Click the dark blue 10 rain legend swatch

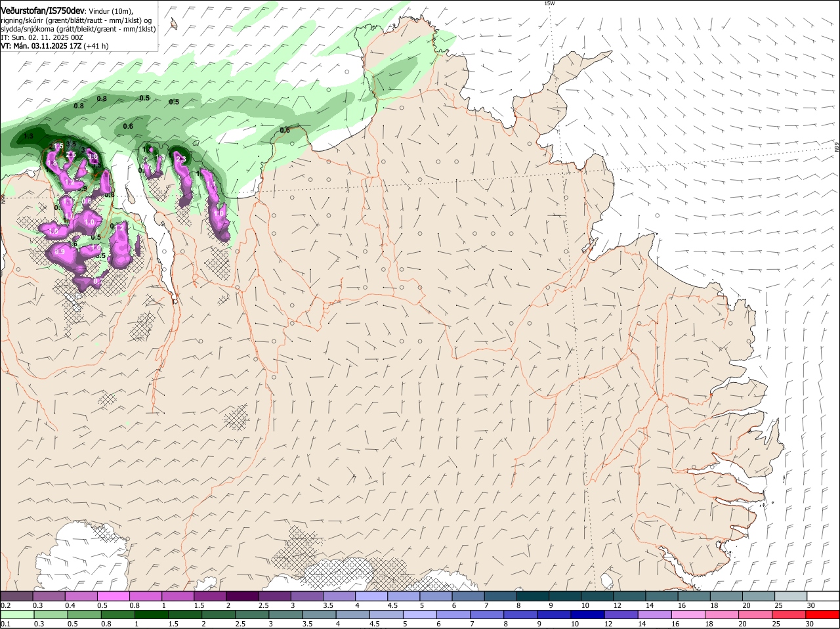tap(587, 615)
